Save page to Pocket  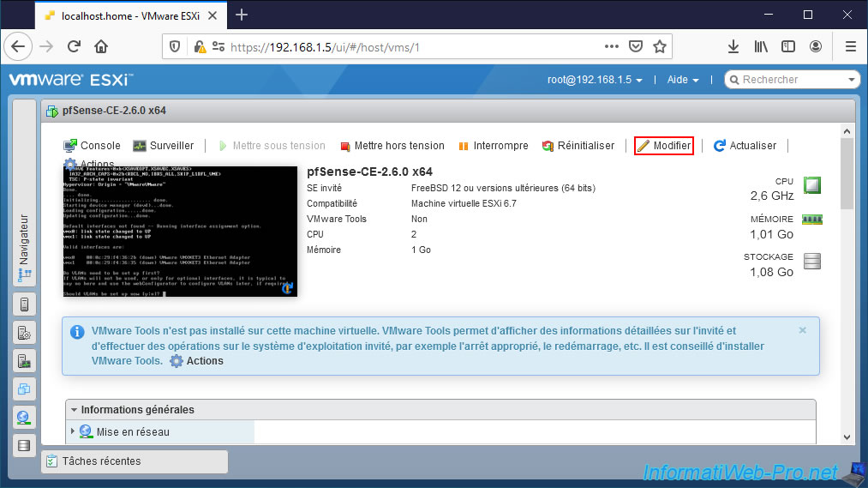point(636,46)
